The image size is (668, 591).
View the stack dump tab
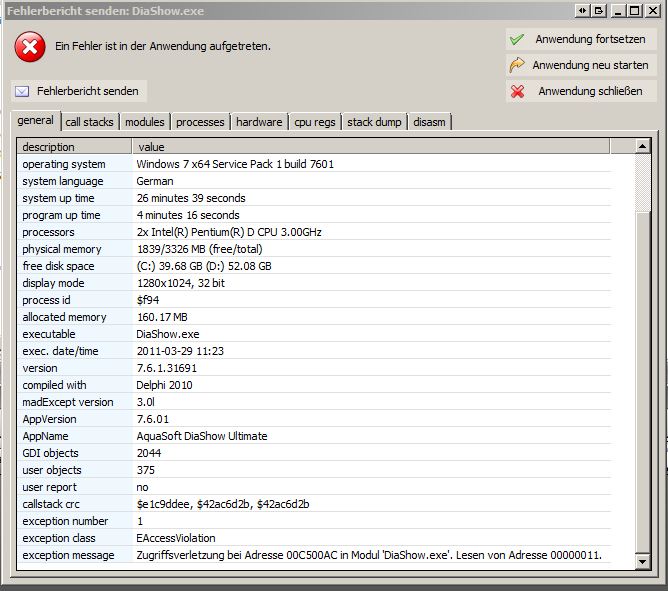click(374, 122)
